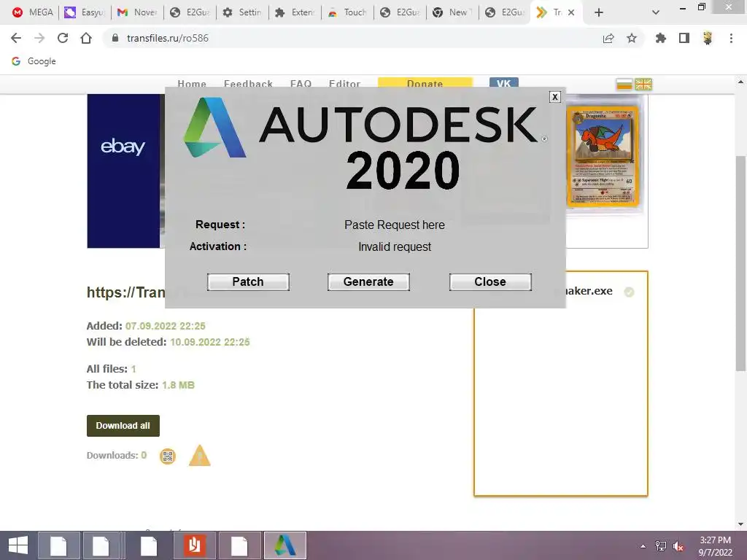Open the Editor menu item
The height and width of the screenshot is (560, 747).
(344, 85)
